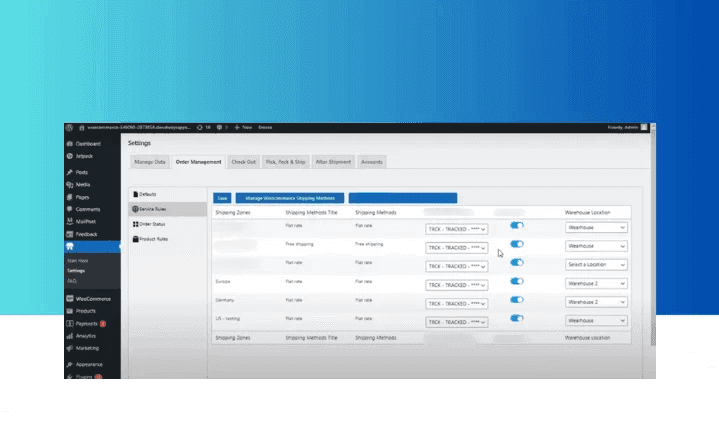Open Posts via pin icon
719x425 pixels.
pyautogui.click(x=69, y=173)
